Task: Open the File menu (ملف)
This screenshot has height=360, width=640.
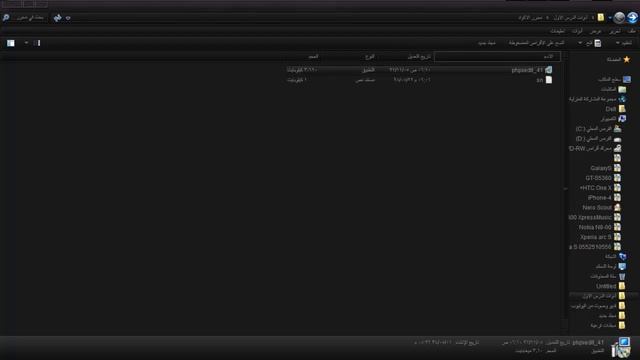Action: click(x=631, y=31)
